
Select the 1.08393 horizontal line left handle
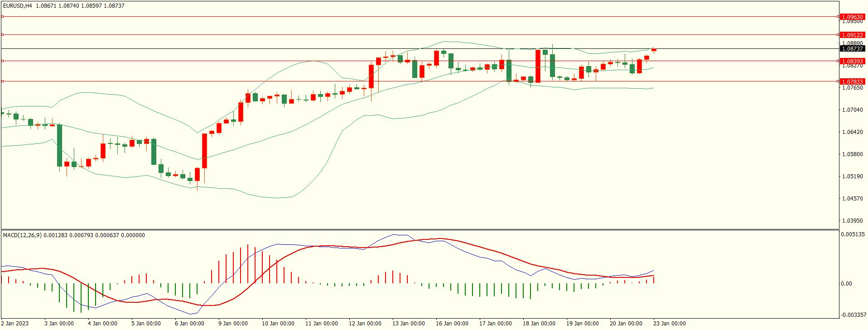pos(2,61)
